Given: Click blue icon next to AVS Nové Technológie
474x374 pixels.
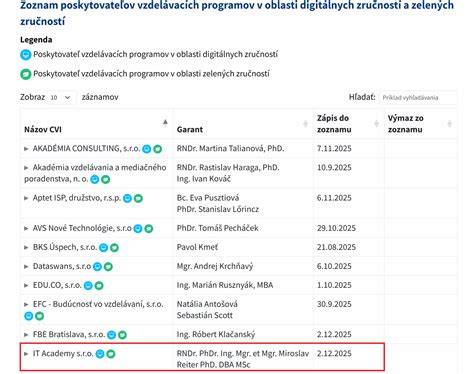Looking at the screenshot, I should [x=138, y=229].
